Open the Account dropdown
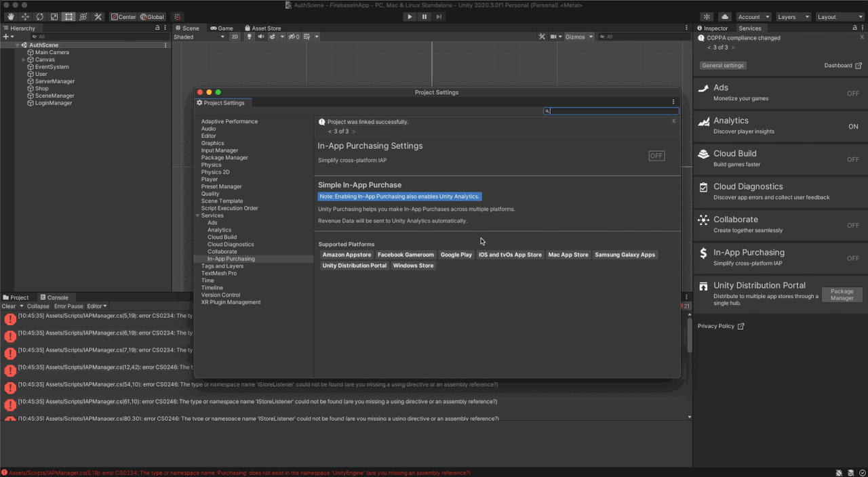The image size is (868, 477). click(x=753, y=17)
